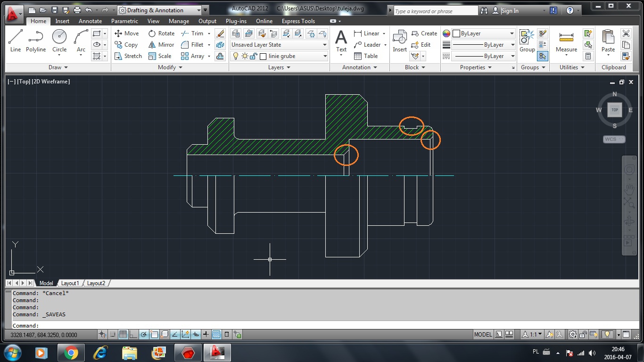Click Plot print icon in quick toolbar
This screenshot has width=644, height=362.
77,10
